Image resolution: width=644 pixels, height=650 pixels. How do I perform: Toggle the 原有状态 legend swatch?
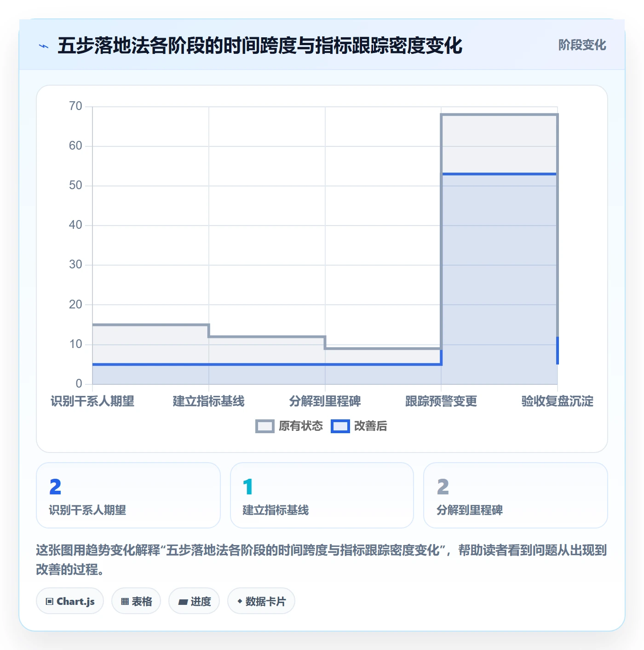pyautogui.click(x=265, y=426)
